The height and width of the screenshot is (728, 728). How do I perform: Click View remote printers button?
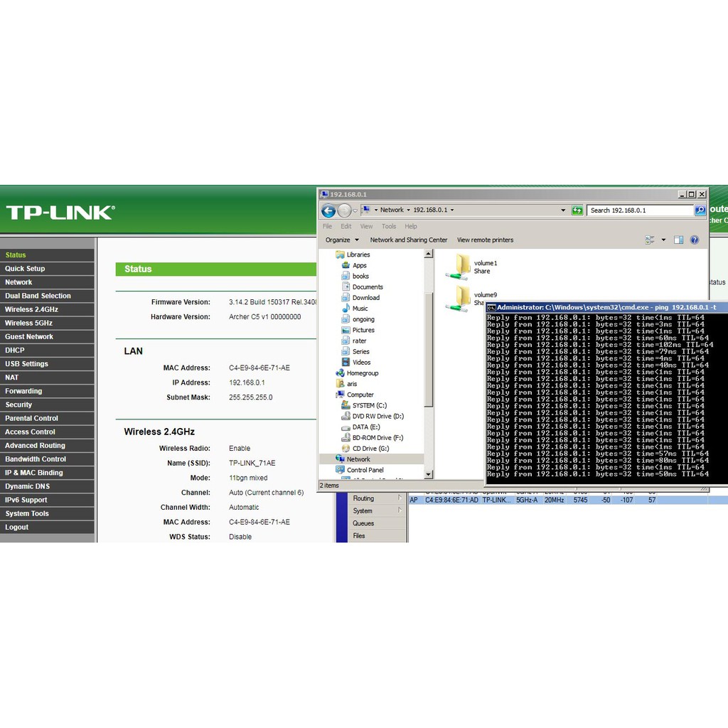click(485, 240)
